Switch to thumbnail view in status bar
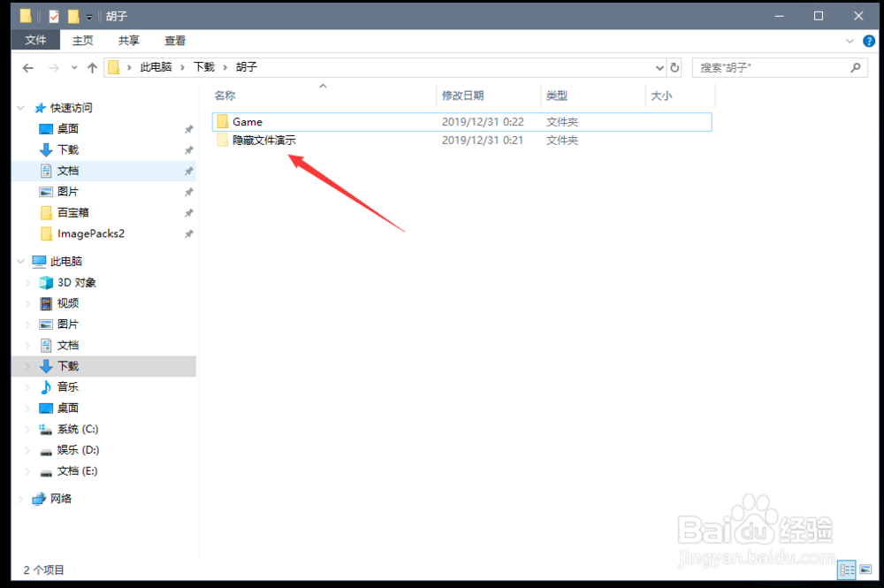The width and height of the screenshot is (884, 588). coord(867,569)
